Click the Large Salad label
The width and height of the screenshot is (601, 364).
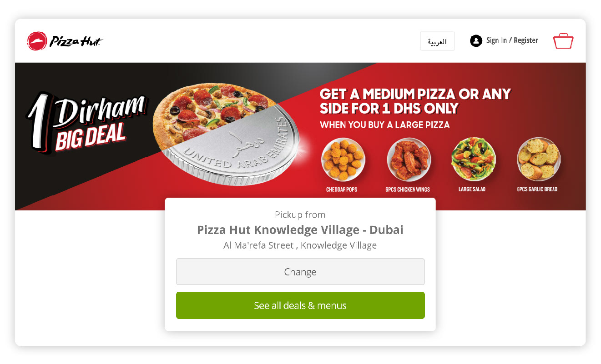click(472, 189)
